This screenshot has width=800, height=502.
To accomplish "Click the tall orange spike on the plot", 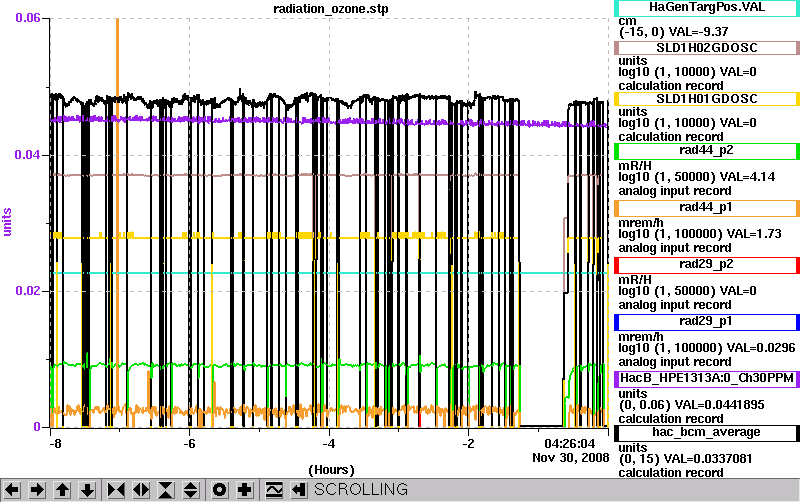I will tap(117, 71).
